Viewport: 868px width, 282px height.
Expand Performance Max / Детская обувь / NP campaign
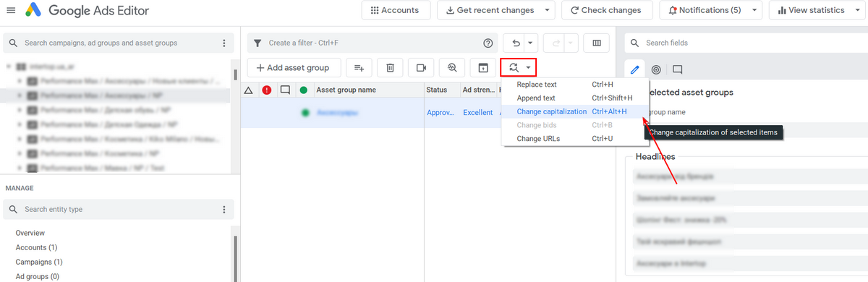click(20, 110)
